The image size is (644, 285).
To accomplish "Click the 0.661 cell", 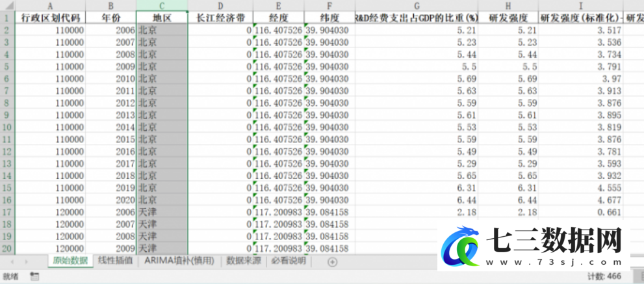I will 581,212.
